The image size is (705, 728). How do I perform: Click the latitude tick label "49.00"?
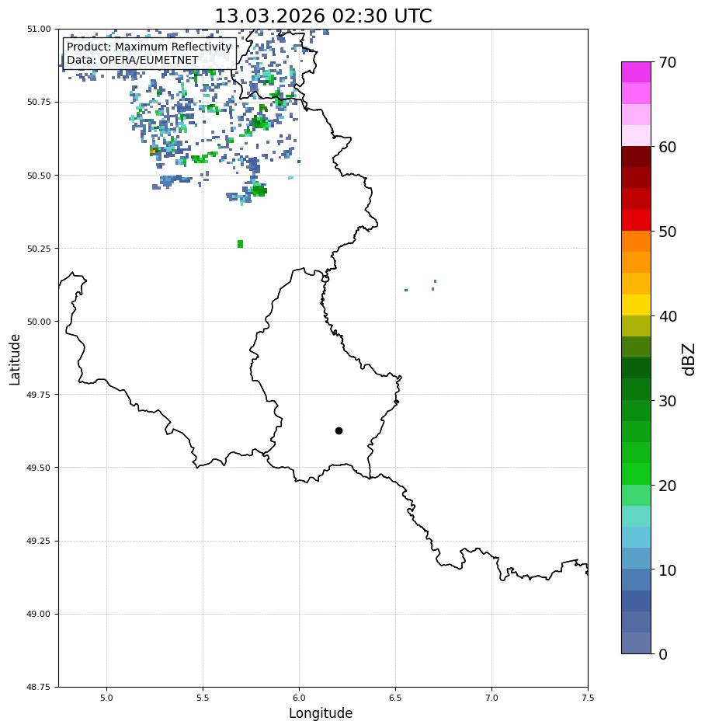(39, 614)
